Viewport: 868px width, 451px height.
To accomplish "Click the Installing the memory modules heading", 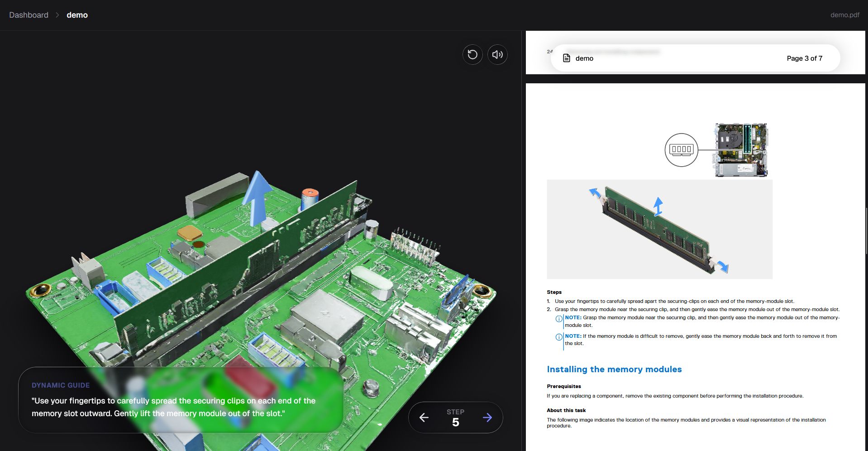I will coord(614,369).
